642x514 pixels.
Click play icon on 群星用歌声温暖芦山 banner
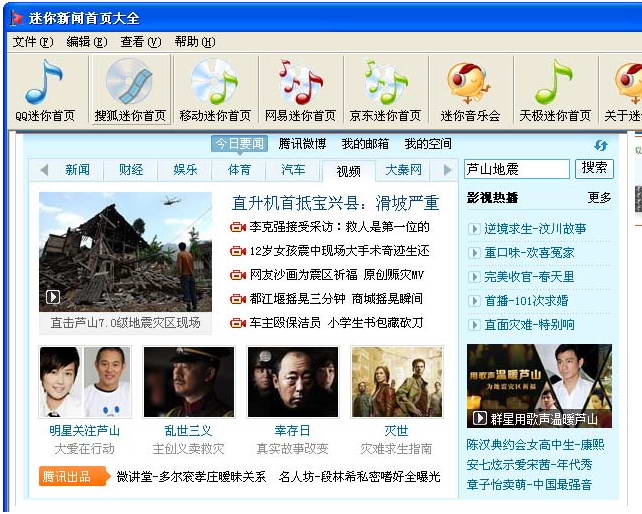tap(479, 418)
